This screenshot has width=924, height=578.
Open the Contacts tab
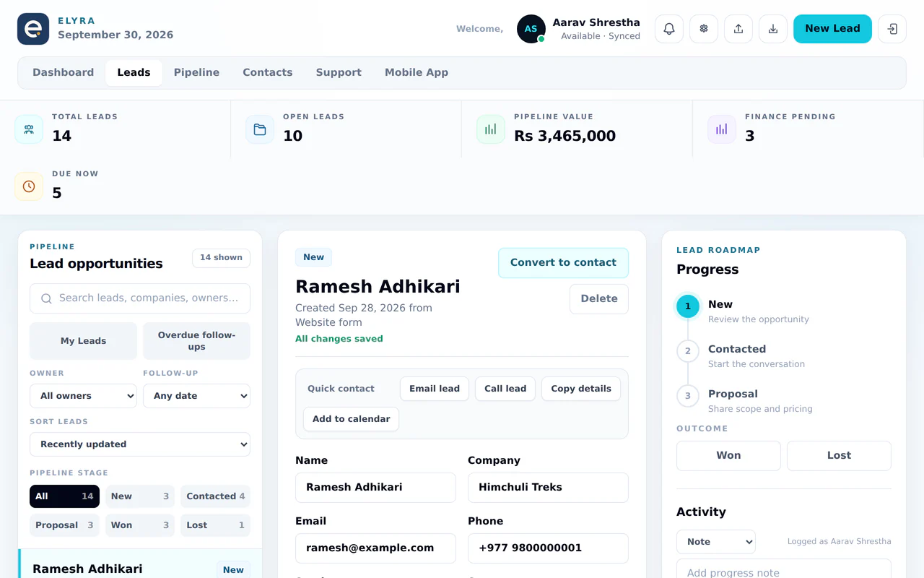[267, 73]
